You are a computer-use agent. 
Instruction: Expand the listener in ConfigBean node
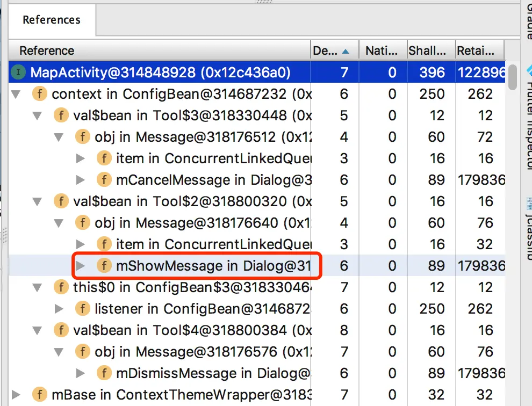(59, 309)
